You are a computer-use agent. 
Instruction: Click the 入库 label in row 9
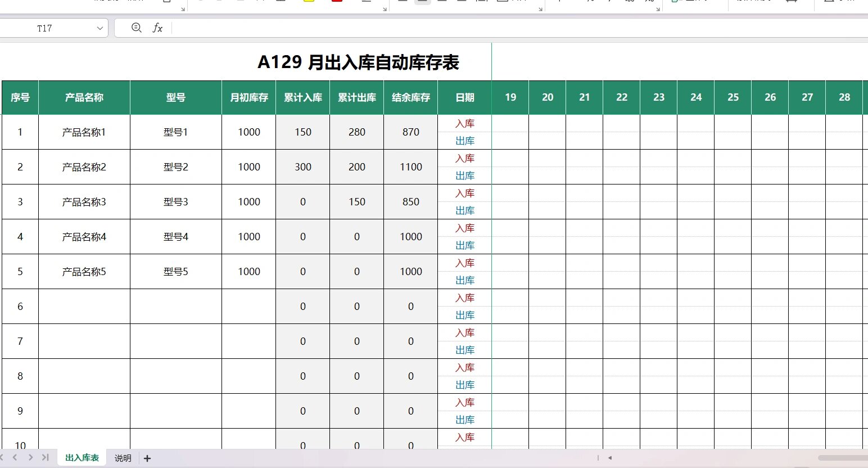click(465, 403)
